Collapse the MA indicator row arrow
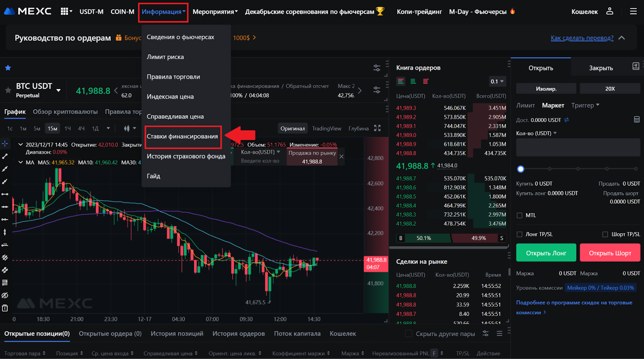This screenshot has width=644, height=359. [x=21, y=162]
